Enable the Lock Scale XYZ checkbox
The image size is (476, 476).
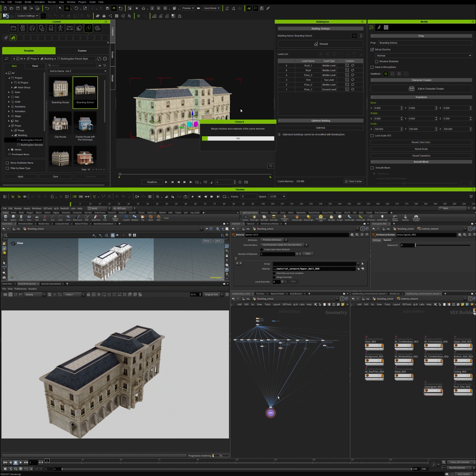372,136
